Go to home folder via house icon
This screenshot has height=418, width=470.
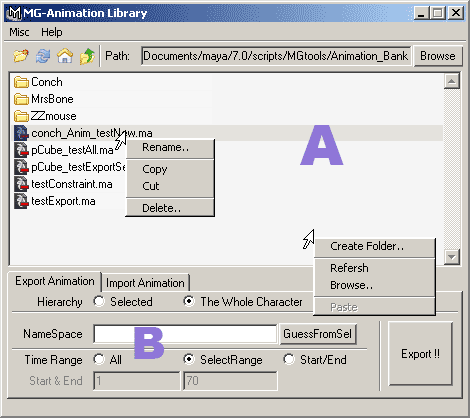pyautogui.click(x=65, y=56)
